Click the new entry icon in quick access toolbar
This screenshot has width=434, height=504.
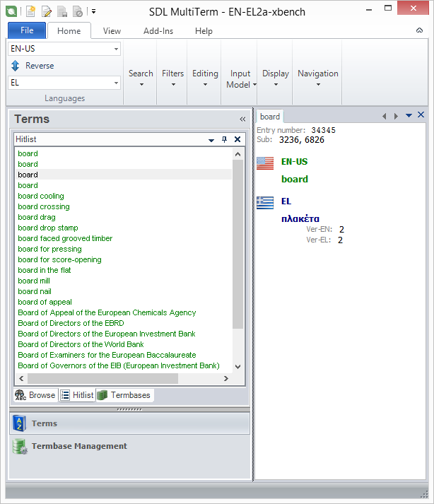click(30, 11)
